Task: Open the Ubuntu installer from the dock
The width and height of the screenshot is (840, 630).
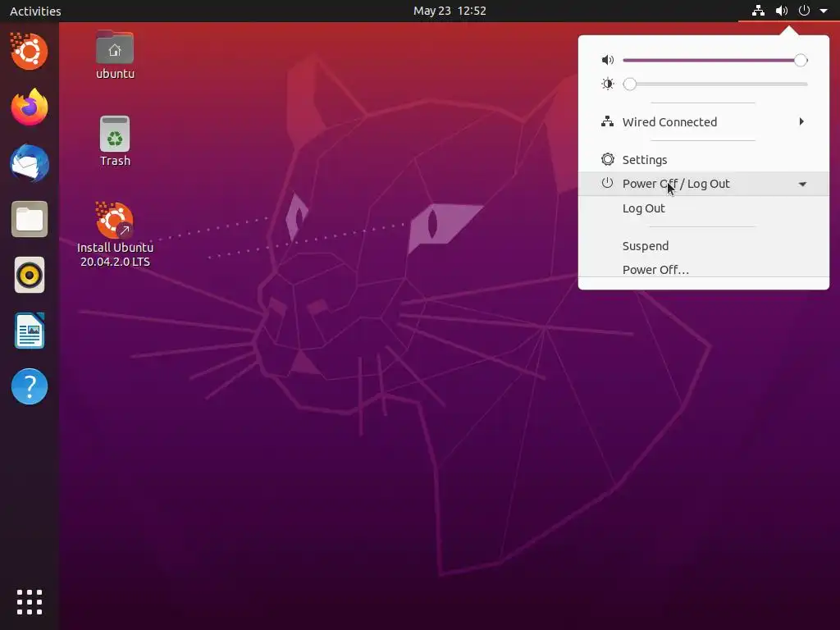Action: pyautogui.click(x=29, y=52)
